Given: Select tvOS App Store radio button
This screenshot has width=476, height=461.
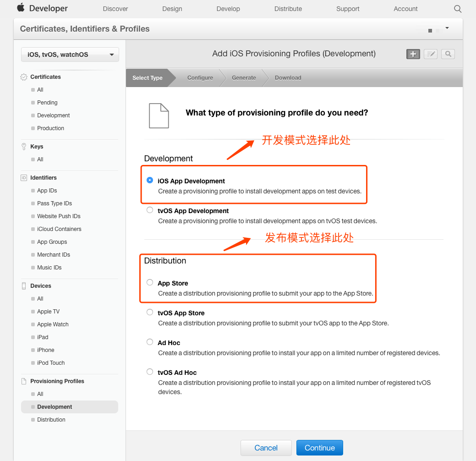Looking at the screenshot, I should 150,312.
